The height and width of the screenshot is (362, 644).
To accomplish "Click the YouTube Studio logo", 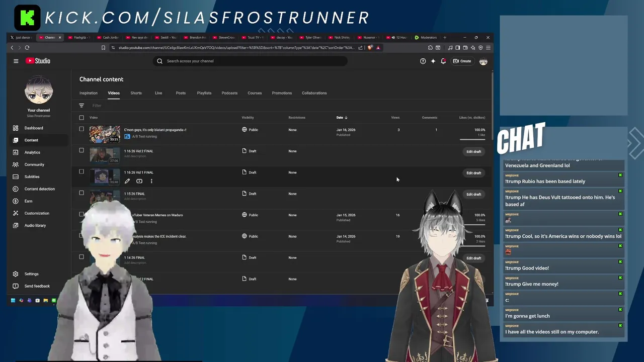I will (38, 61).
